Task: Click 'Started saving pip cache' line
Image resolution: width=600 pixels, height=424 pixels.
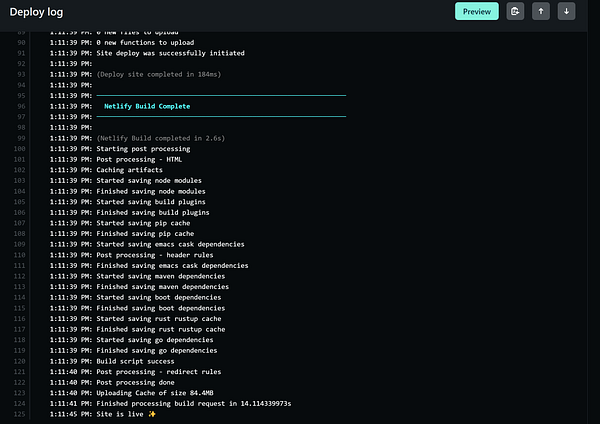Action: point(143,223)
